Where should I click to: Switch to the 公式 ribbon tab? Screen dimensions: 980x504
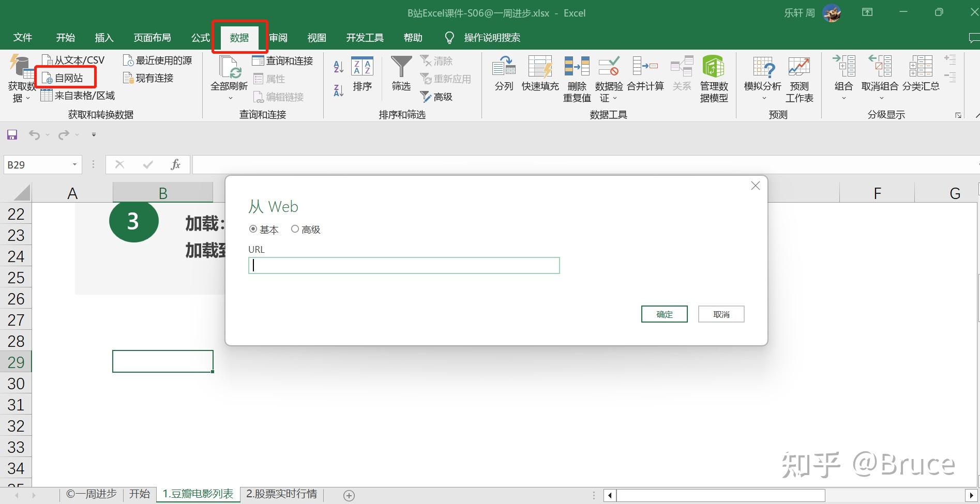pos(200,37)
